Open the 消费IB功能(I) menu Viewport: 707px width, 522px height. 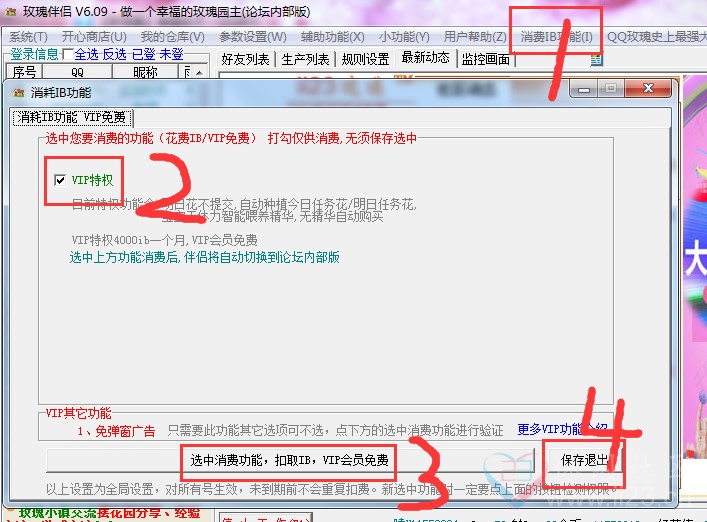click(556, 37)
